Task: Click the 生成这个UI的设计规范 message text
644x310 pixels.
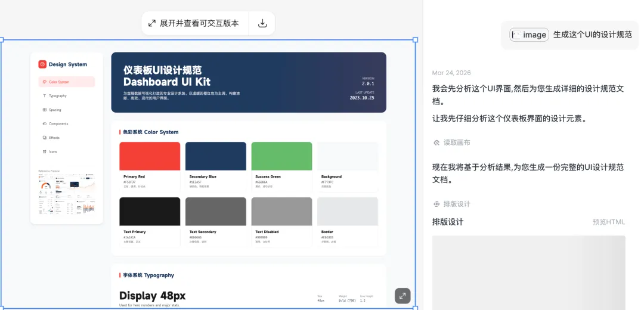Action: tap(592, 35)
